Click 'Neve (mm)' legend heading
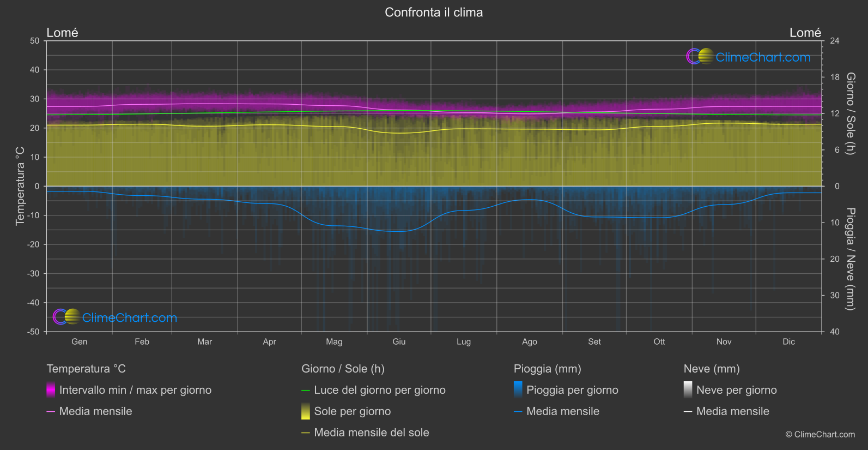The width and height of the screenshot is (868, 450). (x=712, y=369)
